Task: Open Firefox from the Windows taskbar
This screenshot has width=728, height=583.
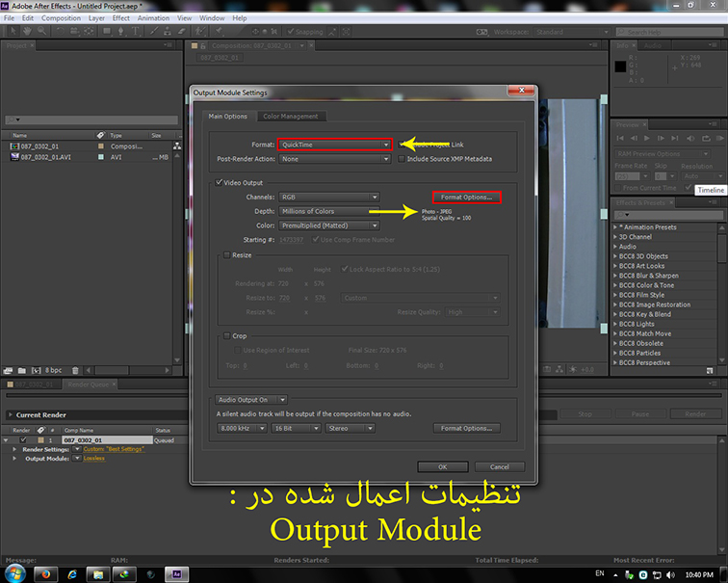Action: coord(45,574)
